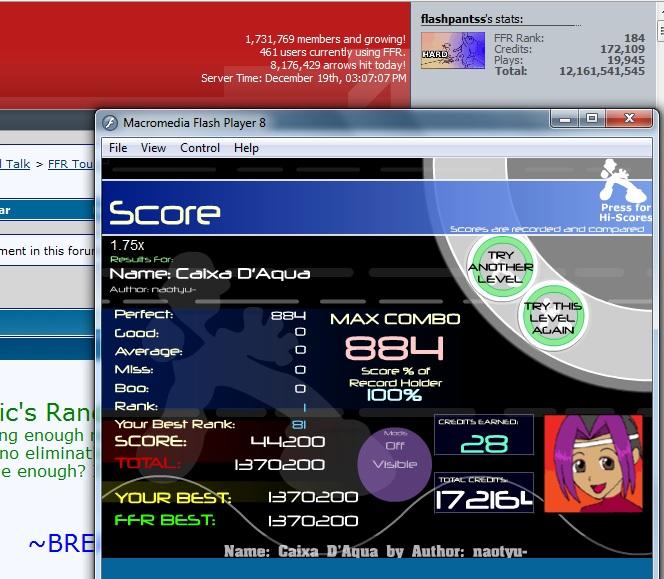Click the Total Credits counter box
Image resolution: width=664 pixels, height=579 pixels.
click(x=484, y=493)
